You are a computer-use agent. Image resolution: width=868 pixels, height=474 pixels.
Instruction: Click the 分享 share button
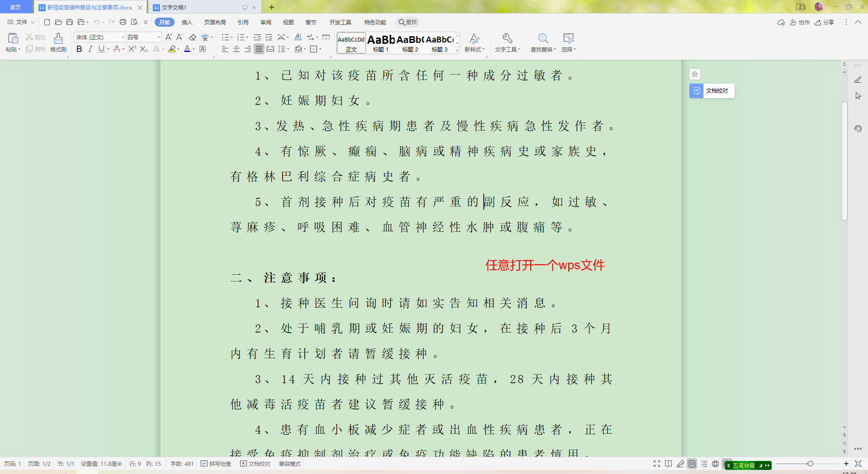[824, 22]
